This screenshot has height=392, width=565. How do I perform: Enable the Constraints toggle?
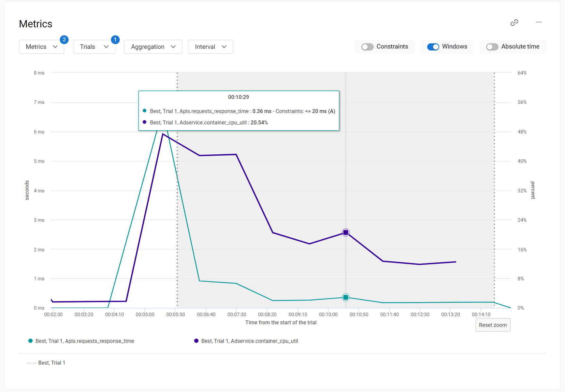click(367, 47)
